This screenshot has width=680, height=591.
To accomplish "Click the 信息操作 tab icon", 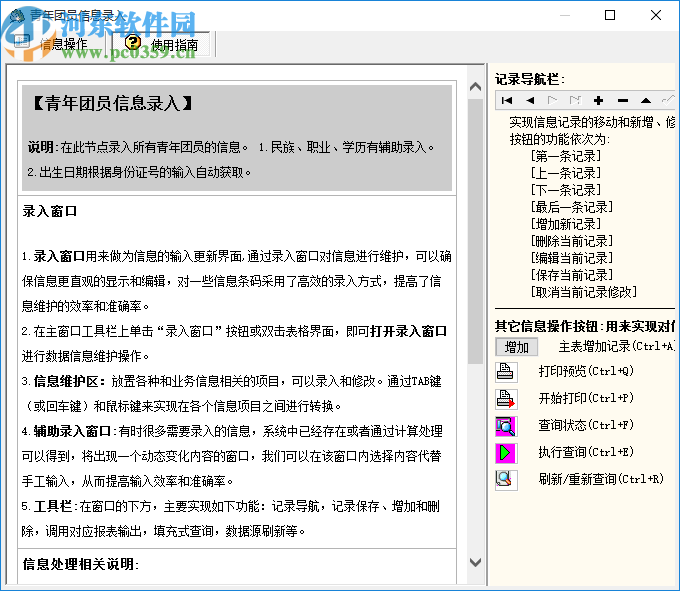I will (x=22, y=42).
